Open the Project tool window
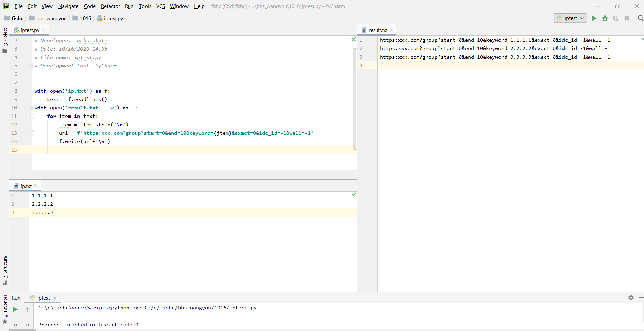The width and height of the screenshot is (644, 331). [5, 40]
